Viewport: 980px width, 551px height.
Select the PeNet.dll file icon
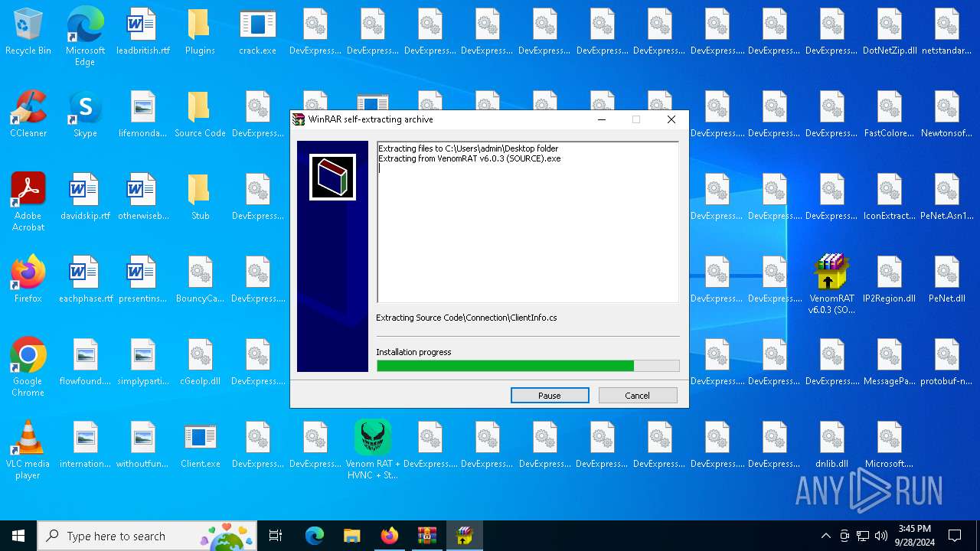(x=946, y=279)
